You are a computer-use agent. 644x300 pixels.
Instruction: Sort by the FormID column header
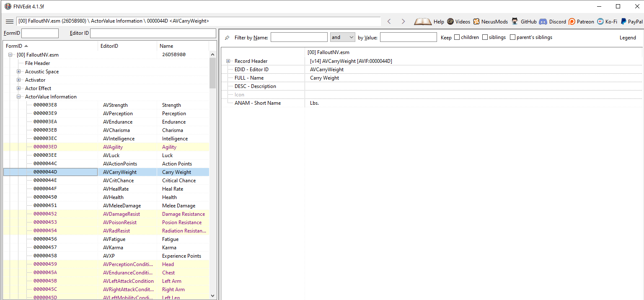pos(50,46)
